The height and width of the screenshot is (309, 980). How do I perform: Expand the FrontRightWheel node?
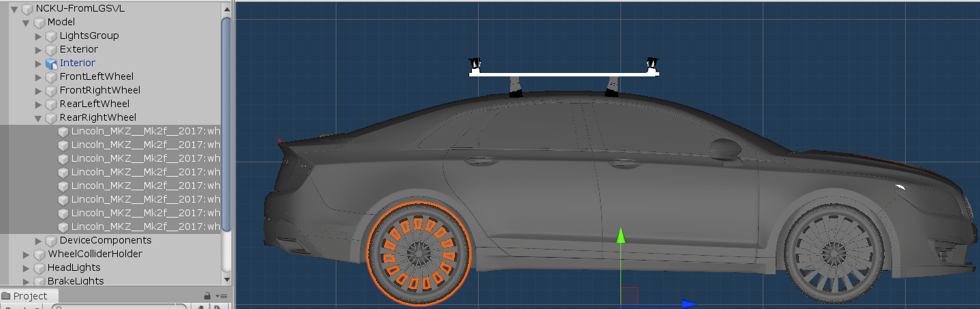[x=39, y=91]
